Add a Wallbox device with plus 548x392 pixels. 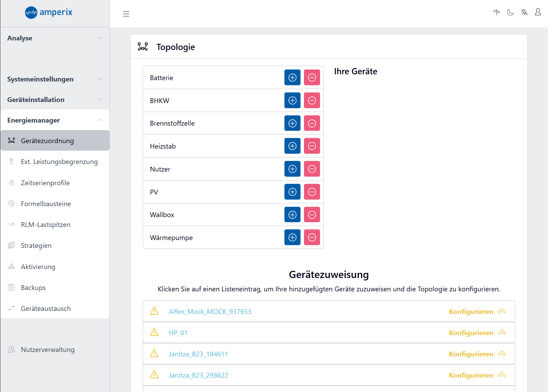coord(292,215)
